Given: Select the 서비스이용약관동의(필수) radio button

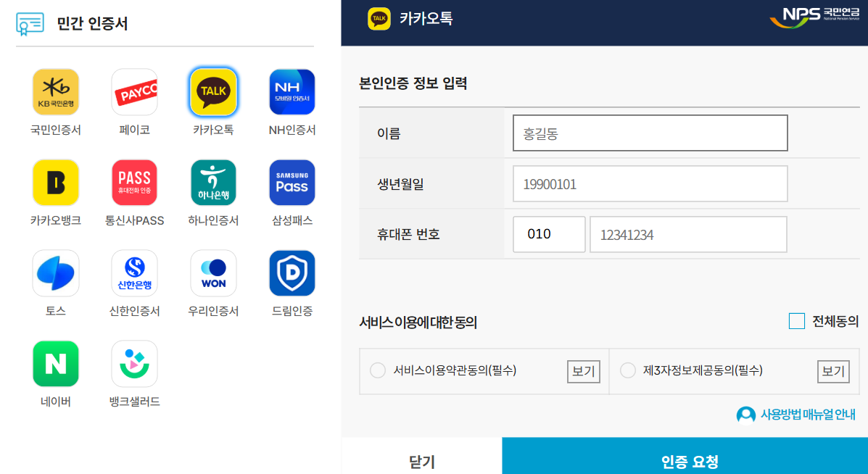Looking at the screenshot, I should [378, 370].
